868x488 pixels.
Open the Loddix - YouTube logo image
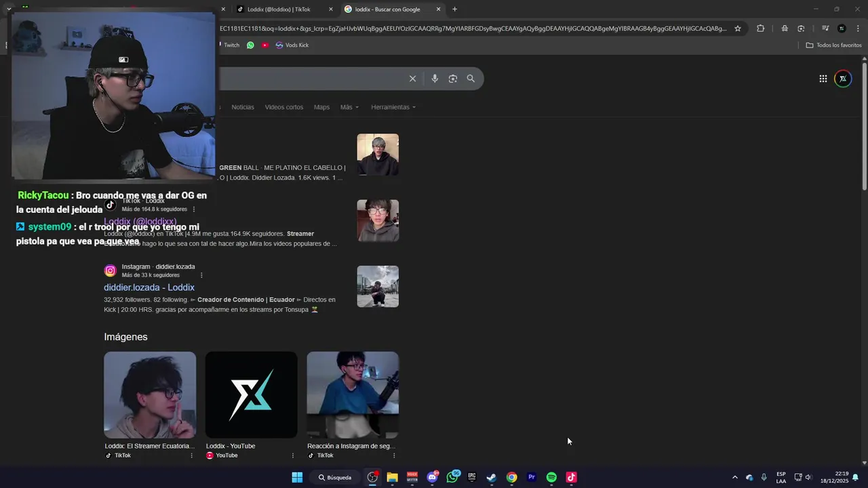(x=251, y=395)
